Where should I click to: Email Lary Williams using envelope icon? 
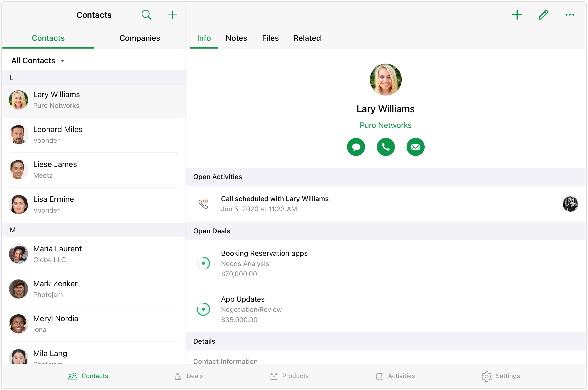pyautogui.click(x=415, y=147)
